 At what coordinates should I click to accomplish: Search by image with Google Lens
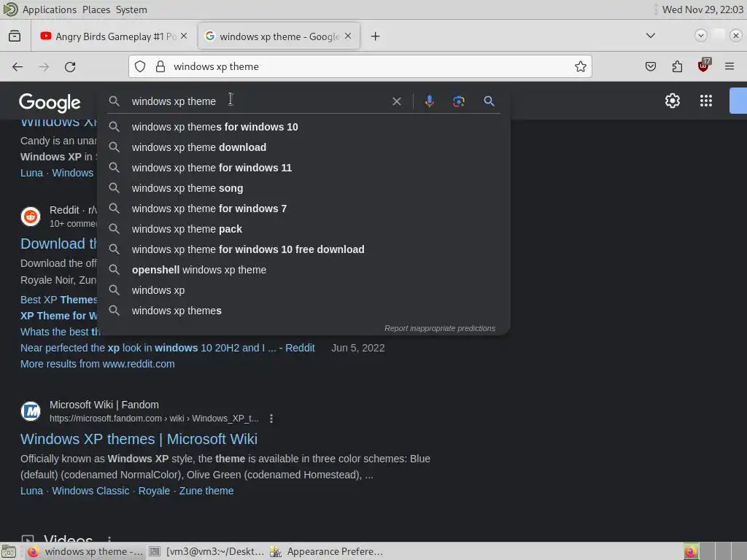(x=459, y=101)
